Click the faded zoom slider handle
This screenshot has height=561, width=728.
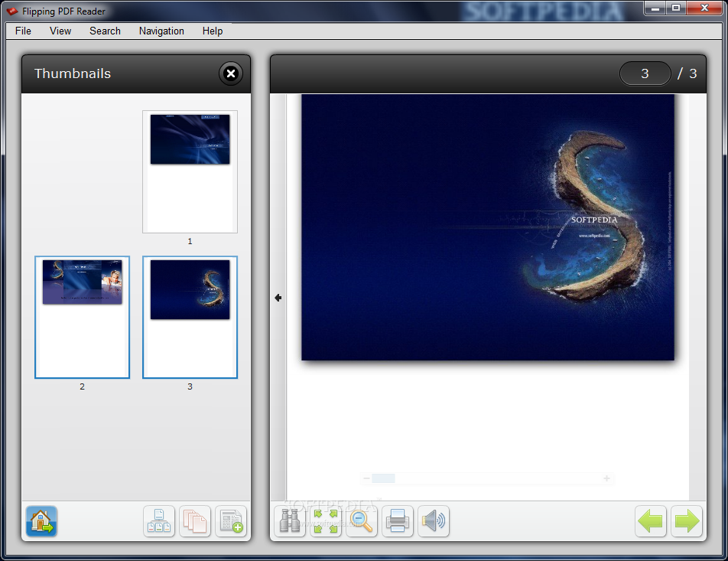[x=384, y=478]
